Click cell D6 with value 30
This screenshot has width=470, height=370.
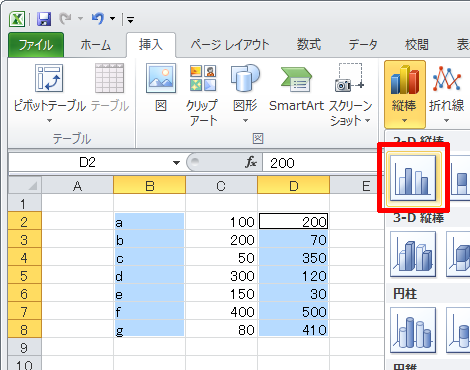click(293, 293)
